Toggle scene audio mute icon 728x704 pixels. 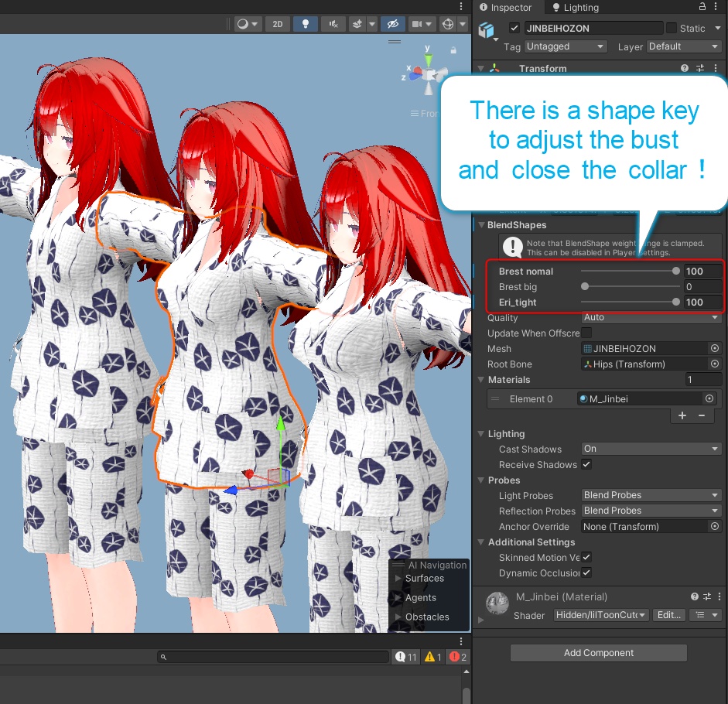(x=333, y=24)
